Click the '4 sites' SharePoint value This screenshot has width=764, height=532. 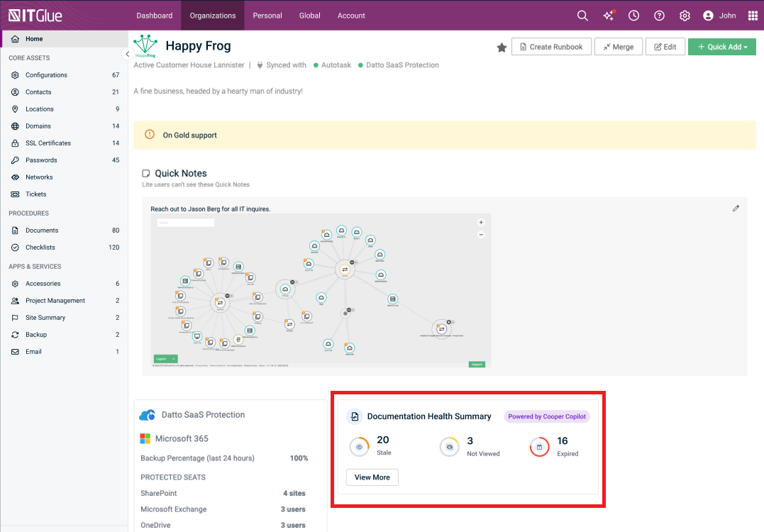coord(294,494)
